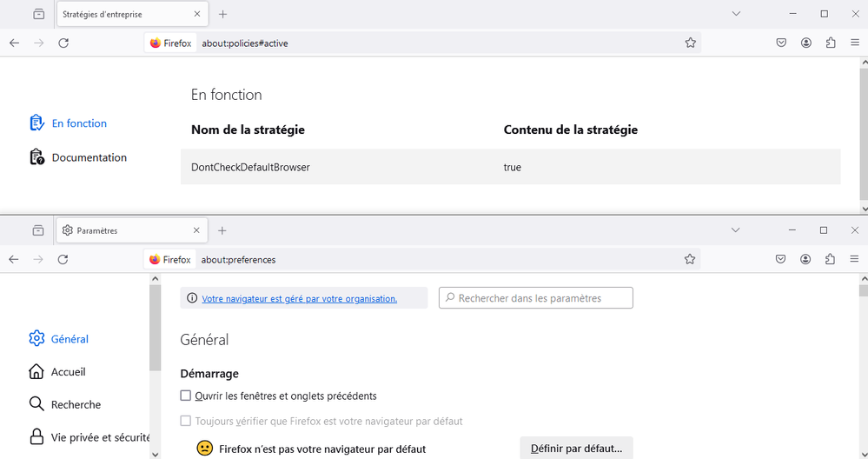
Task: Open the list all tabs chevron in Paramètres window
Action: pos(735,230)
